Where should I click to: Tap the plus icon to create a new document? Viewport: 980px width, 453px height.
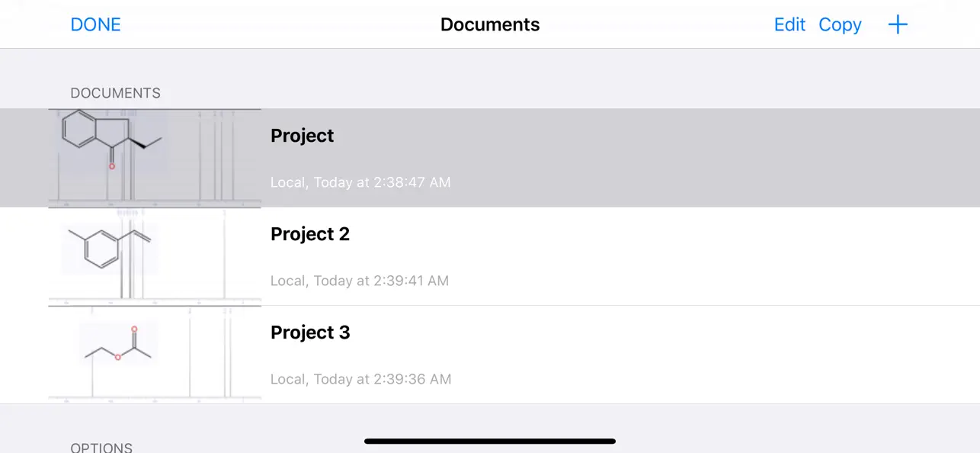(x=898, y=24)
